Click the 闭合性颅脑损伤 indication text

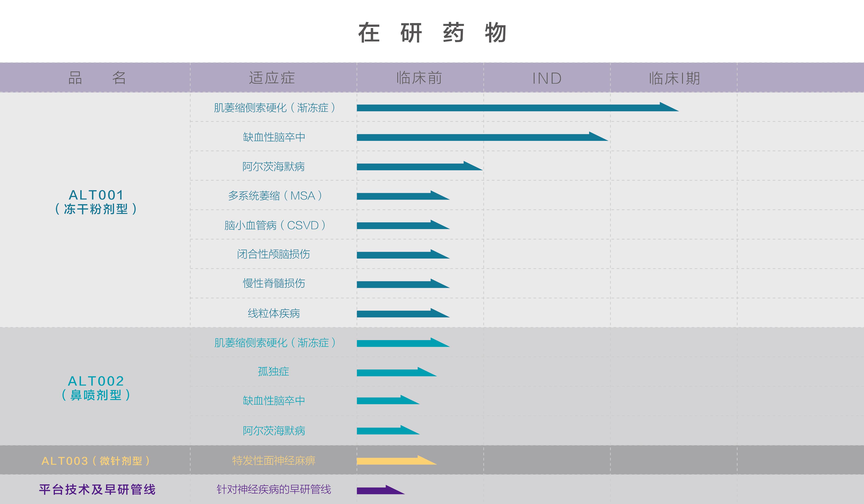coord(273,254)
